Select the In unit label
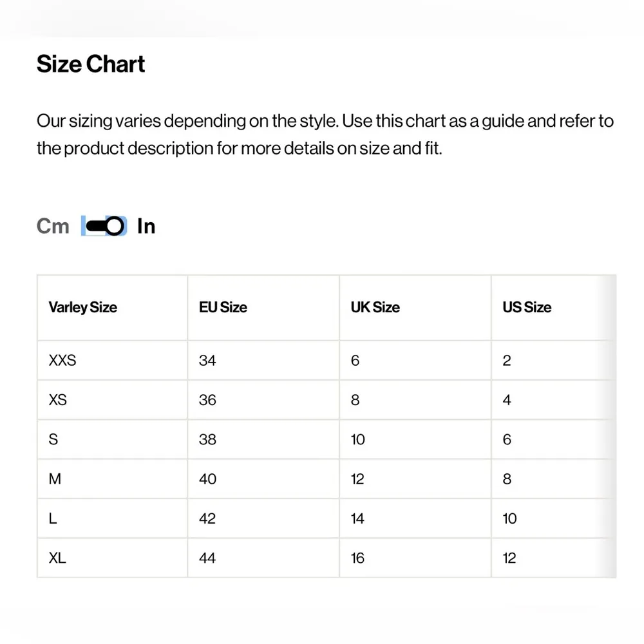 (146, 226)
